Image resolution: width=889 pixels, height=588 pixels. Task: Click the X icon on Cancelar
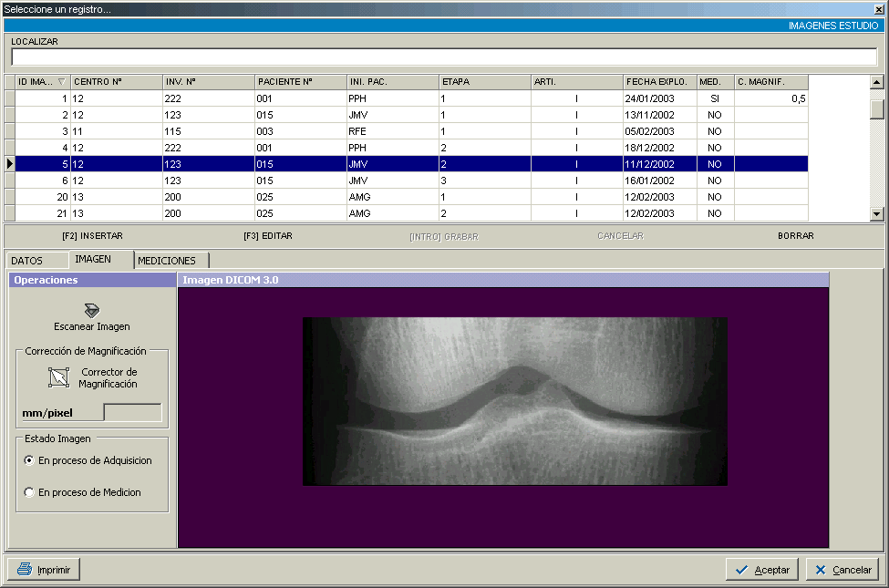coord(821,569)
